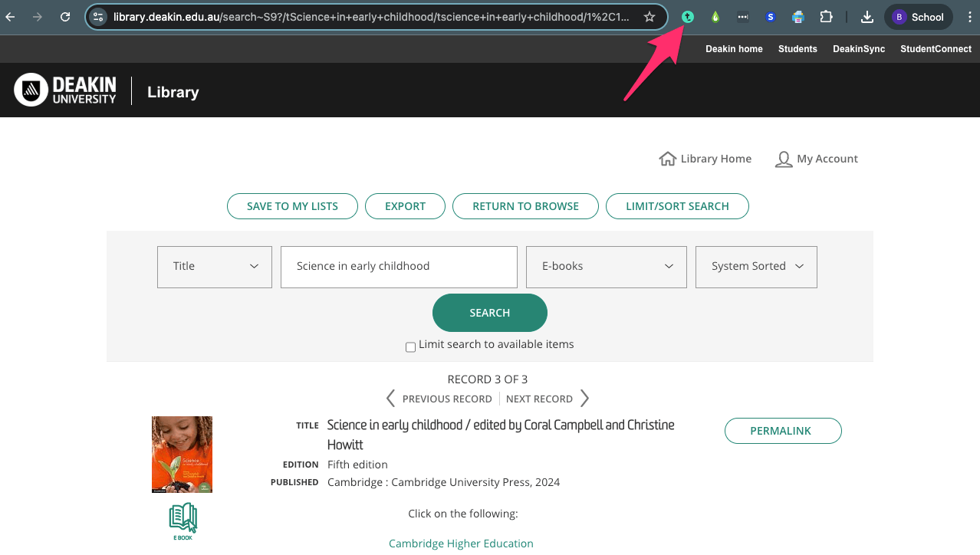Open the Chrome downloads icon
Screen dimensions: 980x555
(867, 17)
